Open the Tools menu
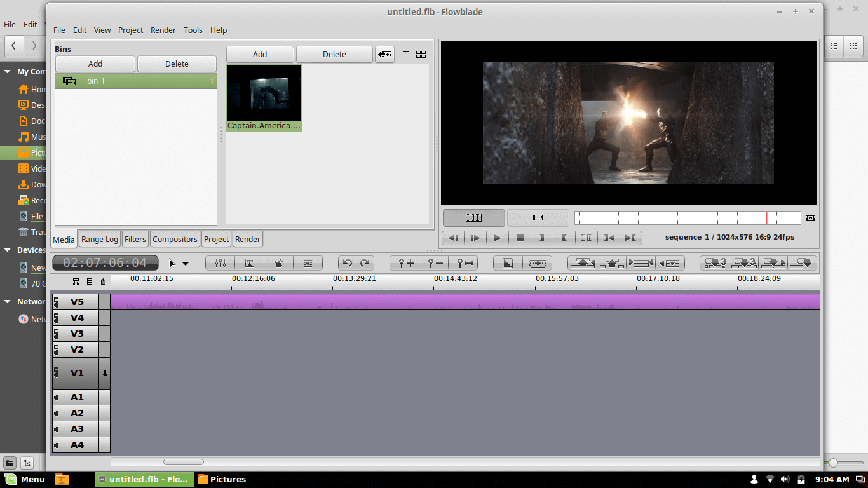Viewport: 868px width, 488px height. (x=193, y=30)
